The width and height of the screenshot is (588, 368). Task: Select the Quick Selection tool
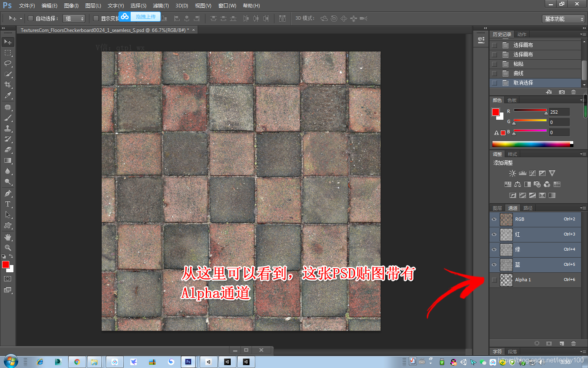click(x=8, y=74)
